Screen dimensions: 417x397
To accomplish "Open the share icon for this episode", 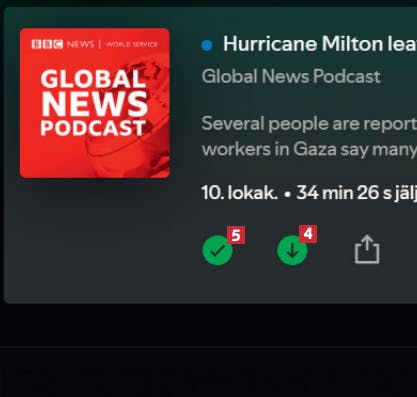I will tap(367, 249).
